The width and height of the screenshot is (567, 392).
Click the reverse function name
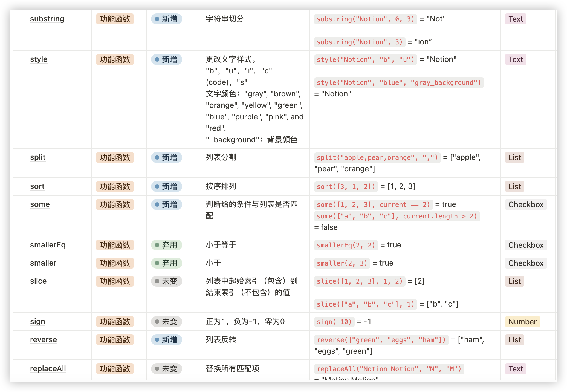[x=44, y=340]
